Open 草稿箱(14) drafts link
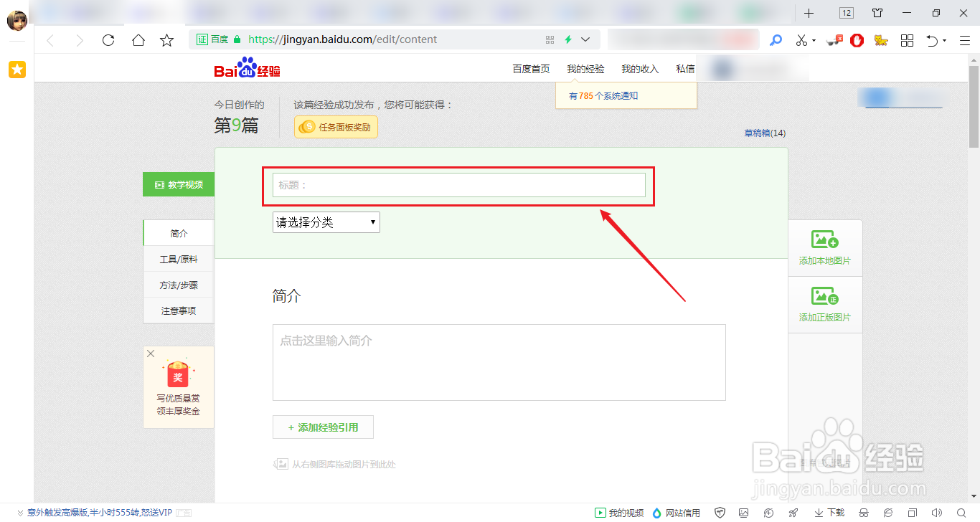980x522 pixels. (765, 133)
